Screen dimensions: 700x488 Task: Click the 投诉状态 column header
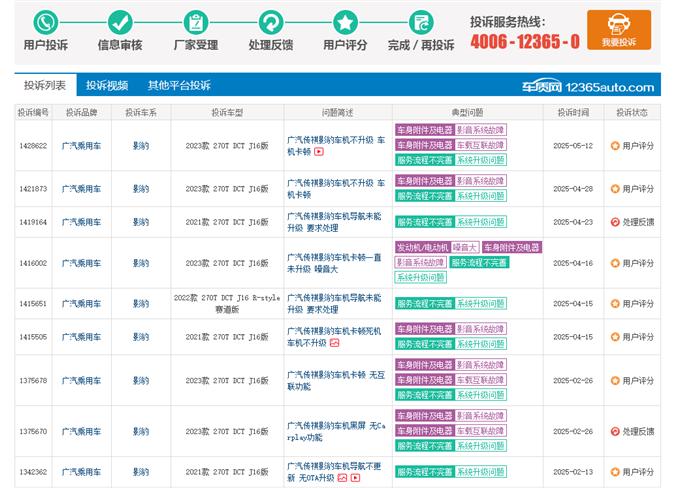tap(632, 113)
